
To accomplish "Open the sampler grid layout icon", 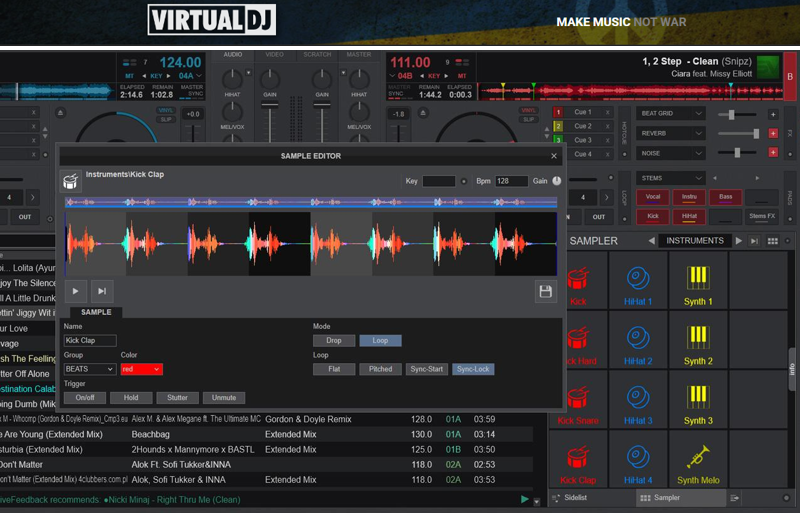I will click(772, 241).
